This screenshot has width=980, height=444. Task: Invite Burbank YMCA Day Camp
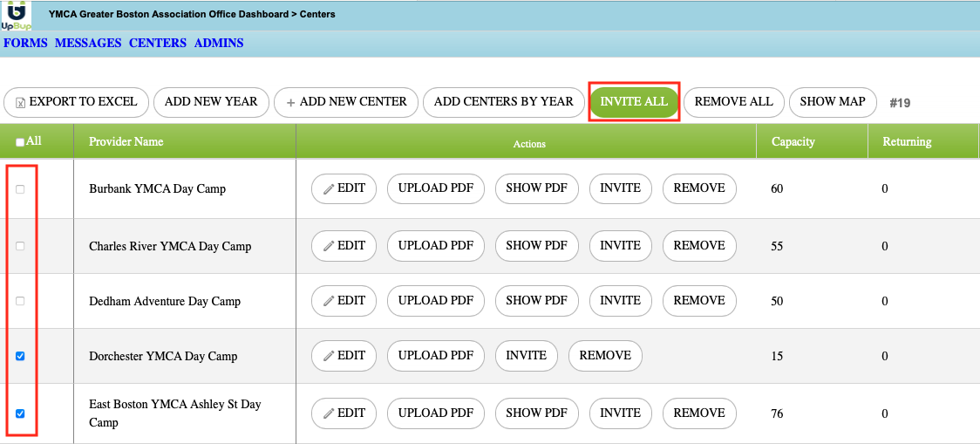pyautogui.click(x=621, y=189)
